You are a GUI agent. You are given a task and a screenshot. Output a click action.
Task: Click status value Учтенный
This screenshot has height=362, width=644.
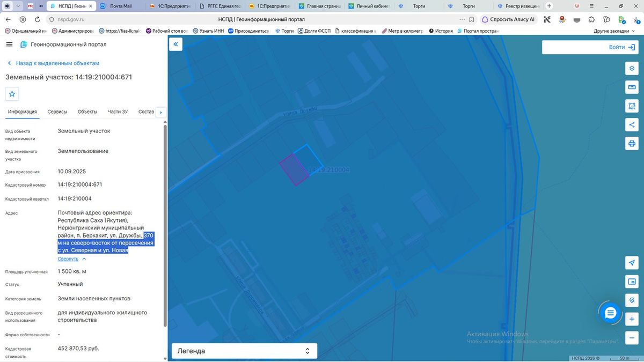click(70, 284)
